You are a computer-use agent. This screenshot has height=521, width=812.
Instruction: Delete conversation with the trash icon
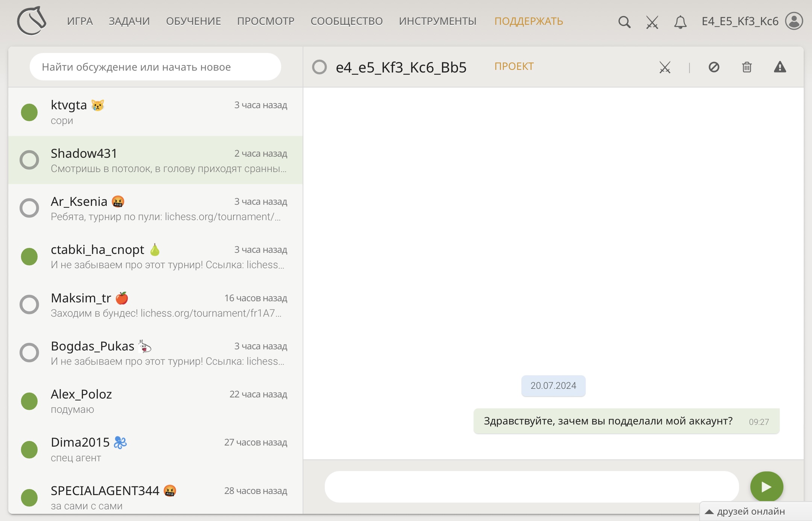coord(747,67)
